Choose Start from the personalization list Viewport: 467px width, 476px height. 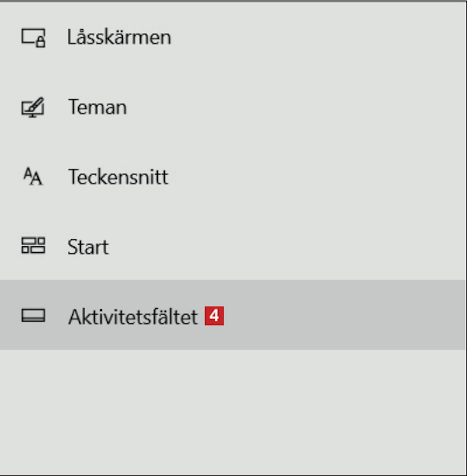88,247
